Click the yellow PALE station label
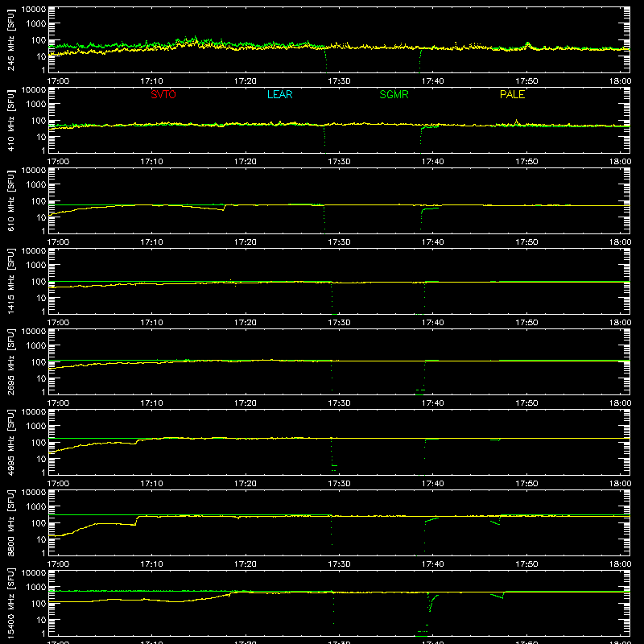The image size is (644, 644). click(x=512, y=94)
